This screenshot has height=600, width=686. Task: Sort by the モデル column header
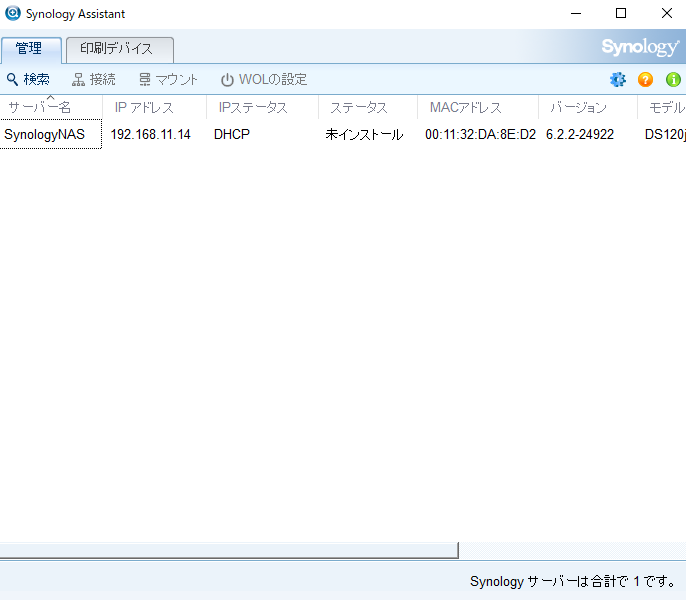[x=662, y=107]
